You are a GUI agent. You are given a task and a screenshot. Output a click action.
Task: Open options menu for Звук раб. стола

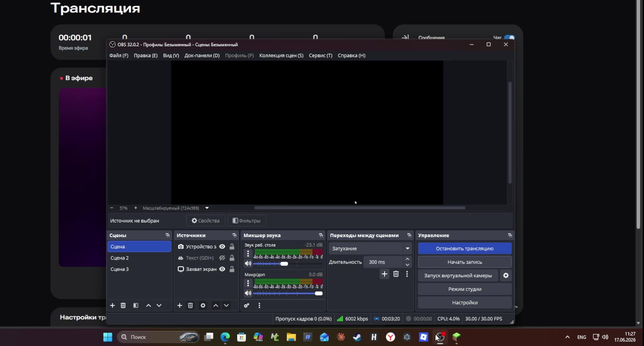pos(248,254)
